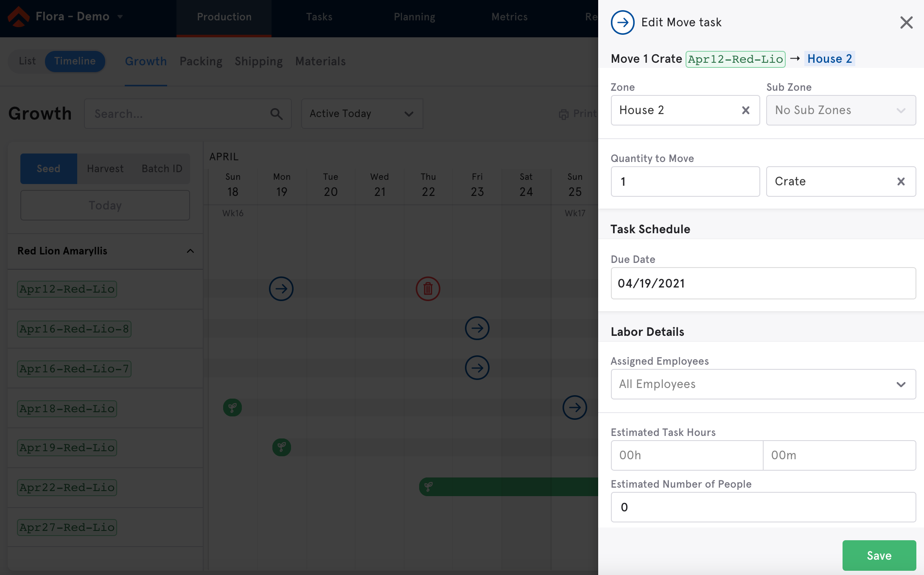Open the Materials sub-tab
924x575 pixels.
pyautogui.click(x=320, y=61)
